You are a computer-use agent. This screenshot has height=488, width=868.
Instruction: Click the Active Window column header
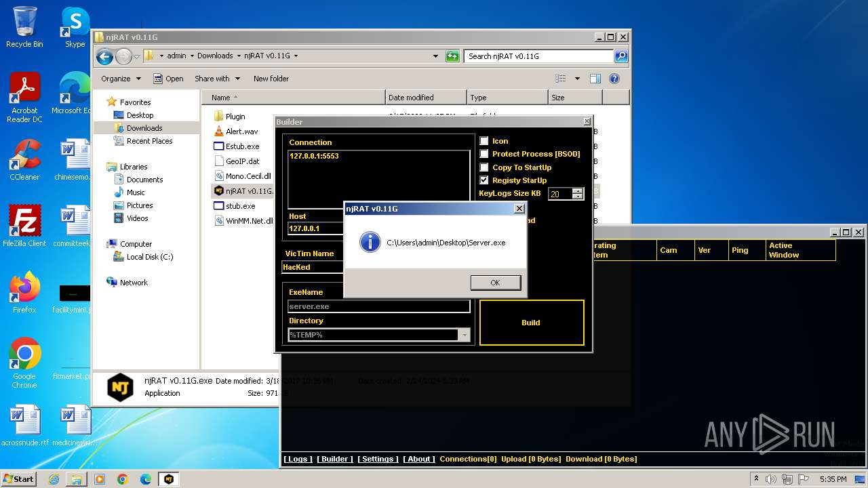[800, 250]
